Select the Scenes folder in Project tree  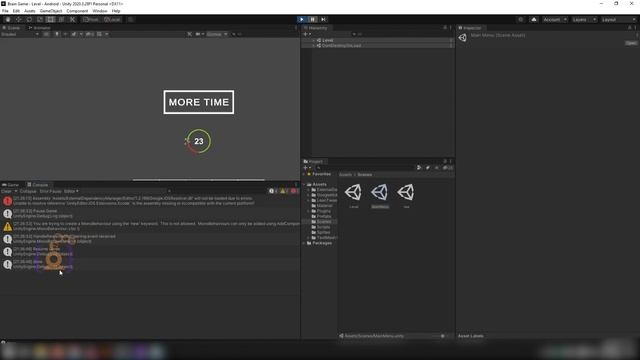pos(324,222)
